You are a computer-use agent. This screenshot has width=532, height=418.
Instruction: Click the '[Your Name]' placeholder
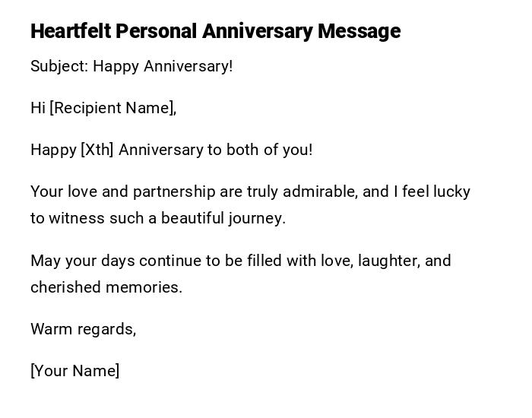point(75,371)
